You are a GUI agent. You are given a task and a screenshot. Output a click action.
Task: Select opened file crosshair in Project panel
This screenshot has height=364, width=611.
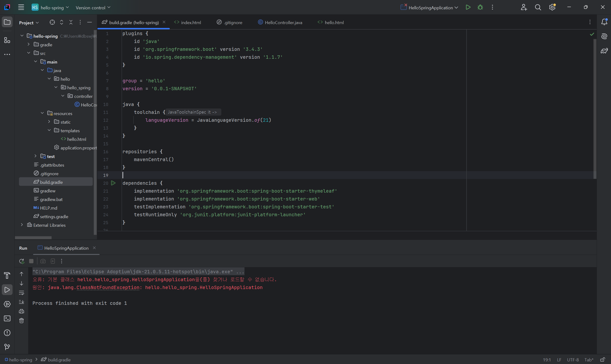[52, 22]
